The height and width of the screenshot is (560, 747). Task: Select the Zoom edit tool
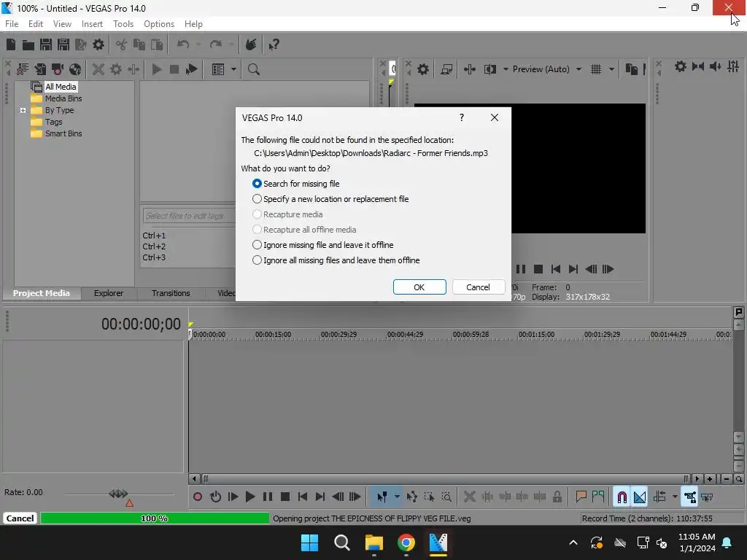click(446, 497)
